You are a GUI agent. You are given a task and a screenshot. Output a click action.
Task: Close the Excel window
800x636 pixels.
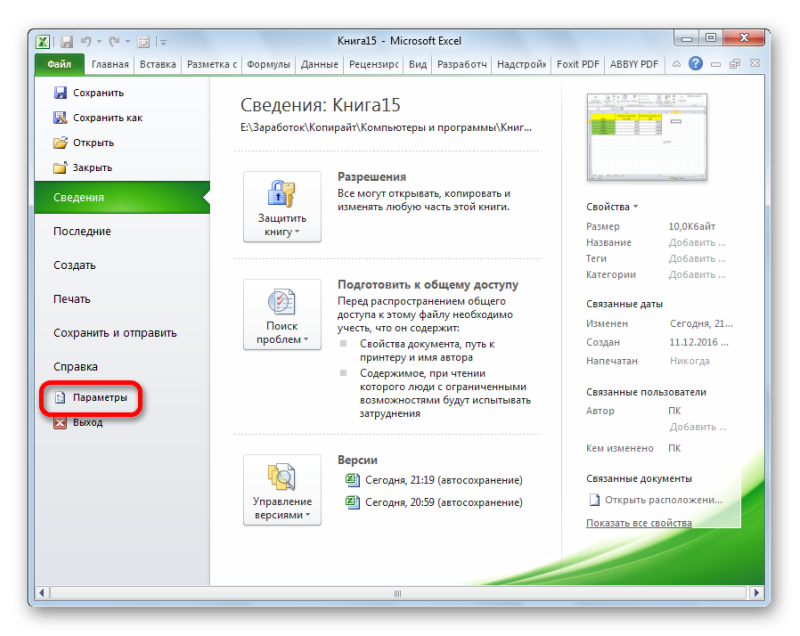tap(744, 38)
